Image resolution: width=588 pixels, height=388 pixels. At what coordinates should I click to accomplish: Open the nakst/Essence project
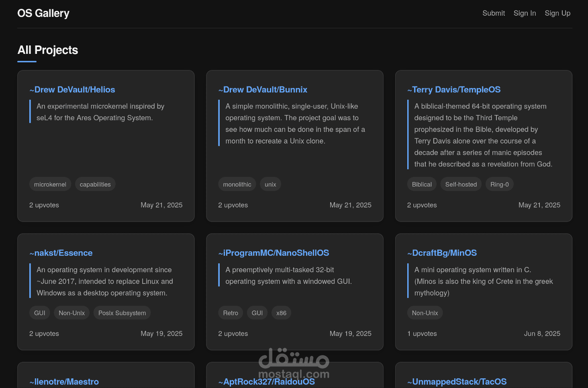[61, 253]
